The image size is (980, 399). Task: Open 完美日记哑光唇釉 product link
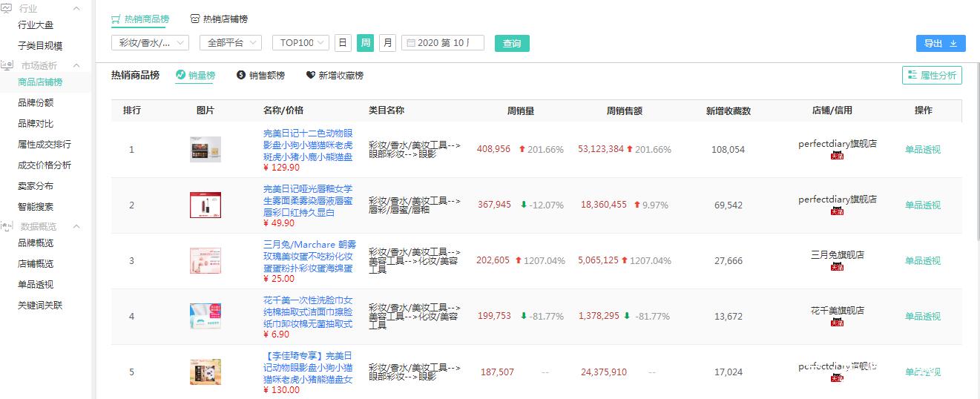pyautogui.click(x=308, y=200)
